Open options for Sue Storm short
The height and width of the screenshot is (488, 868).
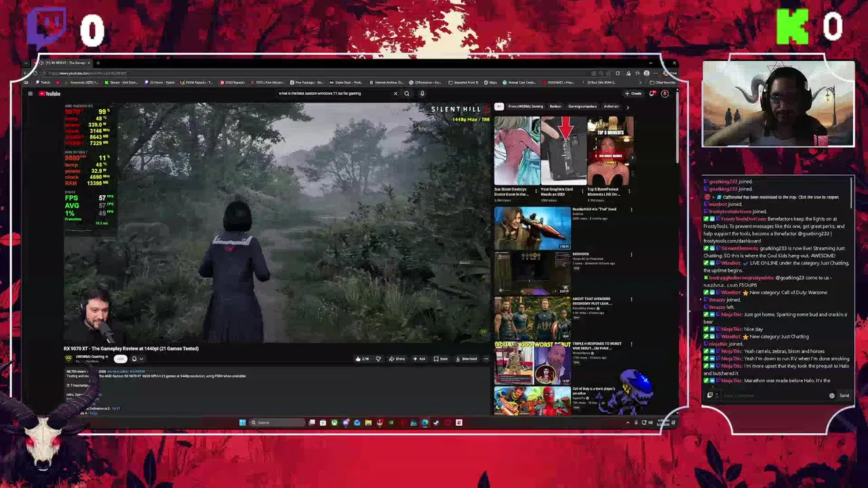[537, 191]
